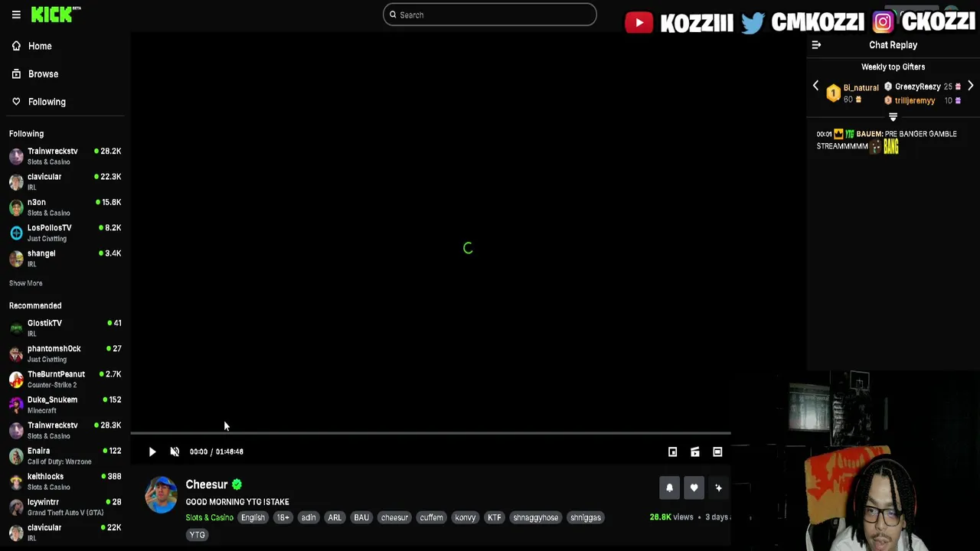Viewport: 980px width, 551px height.
Task: Click the adin tag
Action: coord(309,517)
